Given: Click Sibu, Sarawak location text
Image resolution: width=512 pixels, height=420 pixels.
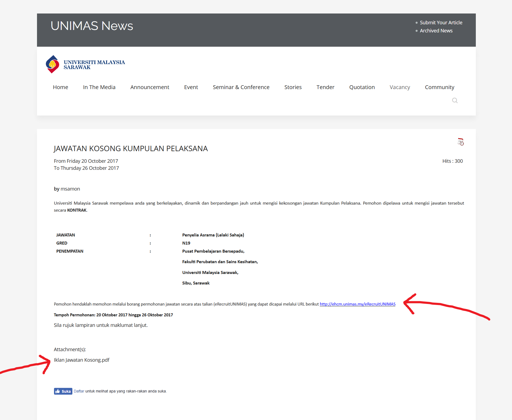Looking at the screenshot, I should point(196,283).
